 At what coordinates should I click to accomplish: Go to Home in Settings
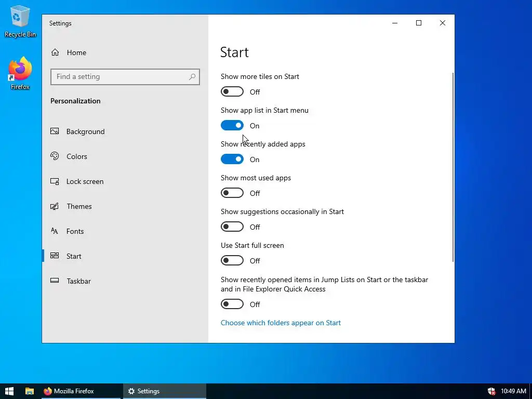pyautogui.click(x=125, y=52)
